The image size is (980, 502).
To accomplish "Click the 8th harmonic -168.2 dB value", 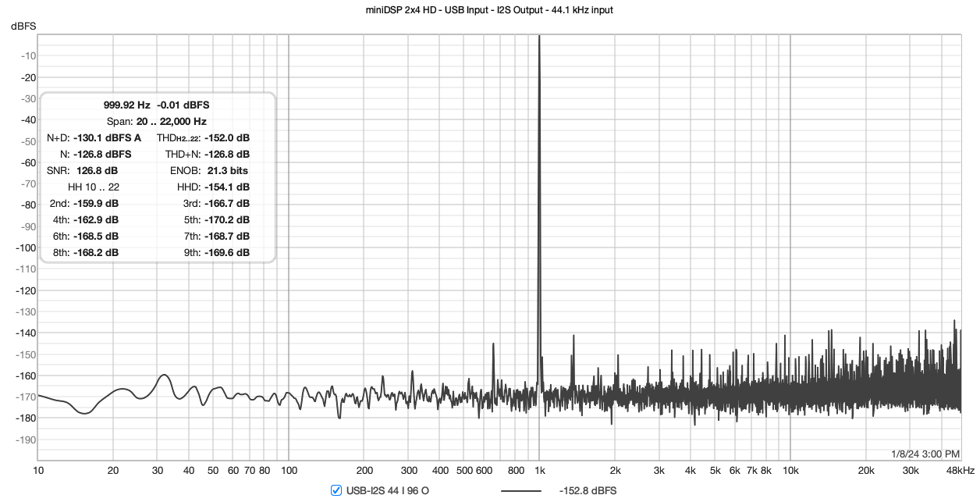I will coord(97,252).
